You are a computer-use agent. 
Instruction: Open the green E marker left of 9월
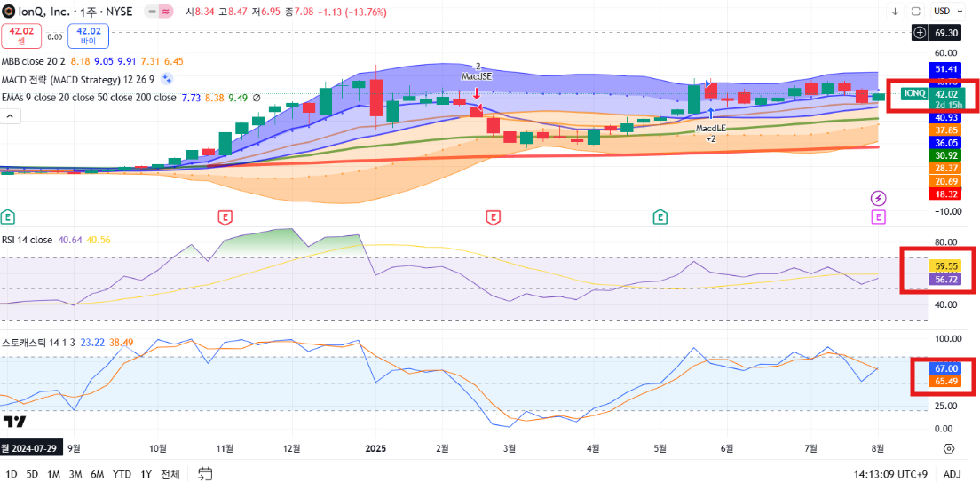point(9,217)
